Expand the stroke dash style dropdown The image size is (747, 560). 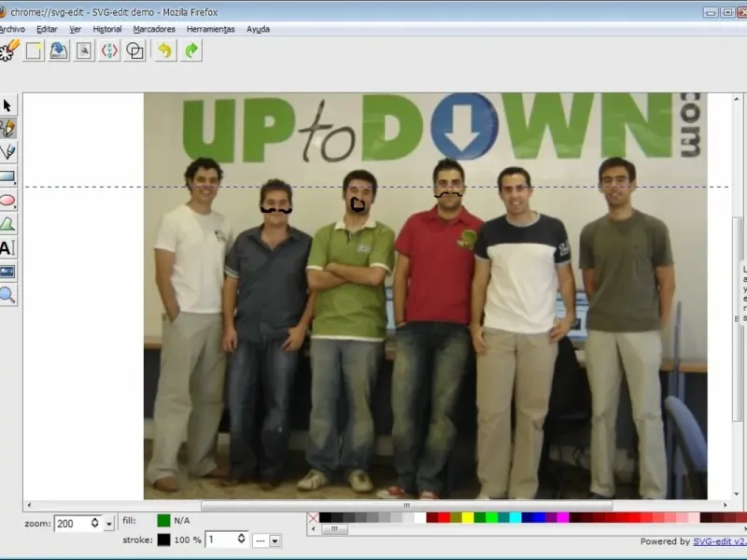265,539
